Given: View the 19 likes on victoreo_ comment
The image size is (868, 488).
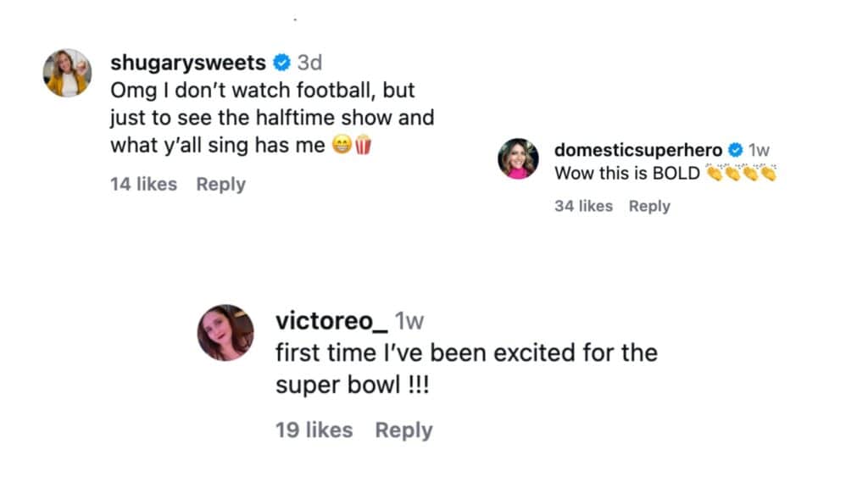Looking at the screenshot, I should pyautogui.click(x=314, y=430).
